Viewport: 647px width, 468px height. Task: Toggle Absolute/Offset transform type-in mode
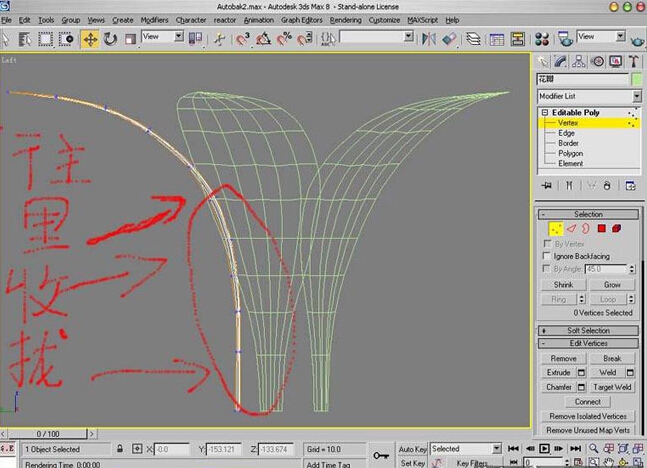[x=137, y=449]
